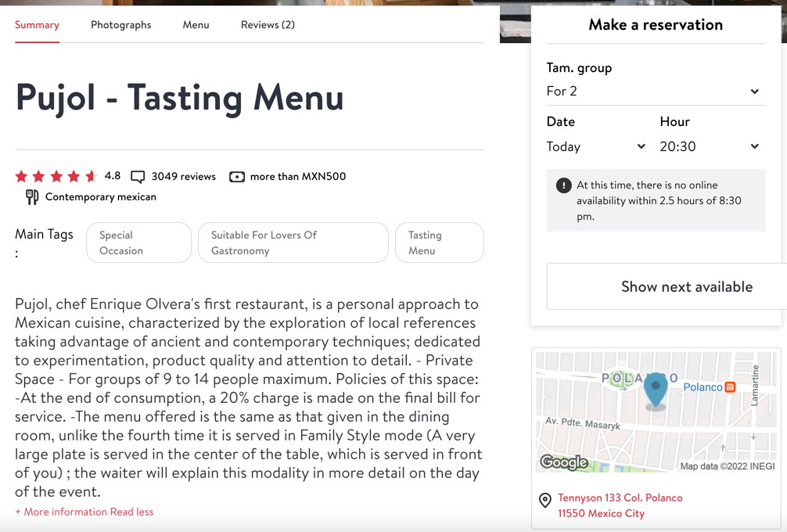The height and width of the screenshot is (532, 787).
Task: Select the Special Occasion tag
Action: coord(138,243)
